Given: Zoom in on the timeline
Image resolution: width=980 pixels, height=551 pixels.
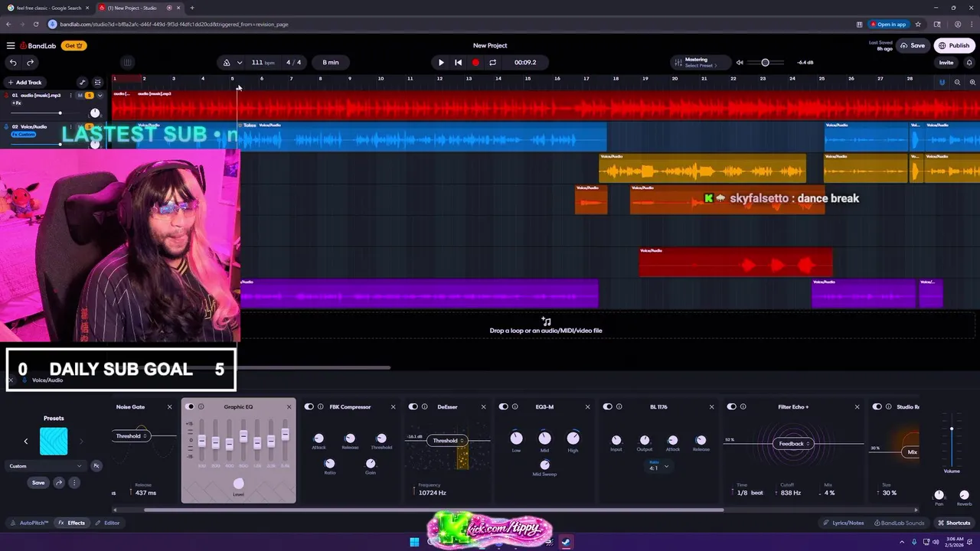Looking at the screenshot, I should click(x=972, y=82).
